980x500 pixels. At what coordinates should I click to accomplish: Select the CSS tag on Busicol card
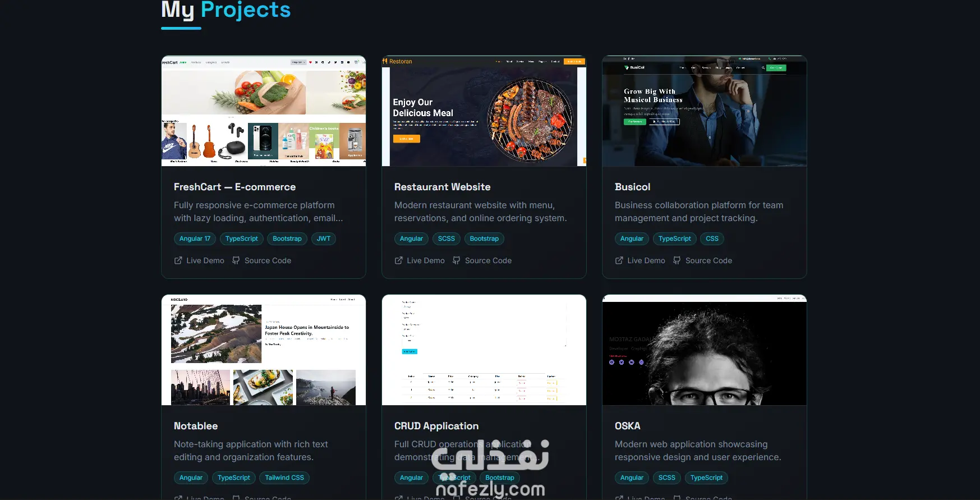(x=712, y=238)
